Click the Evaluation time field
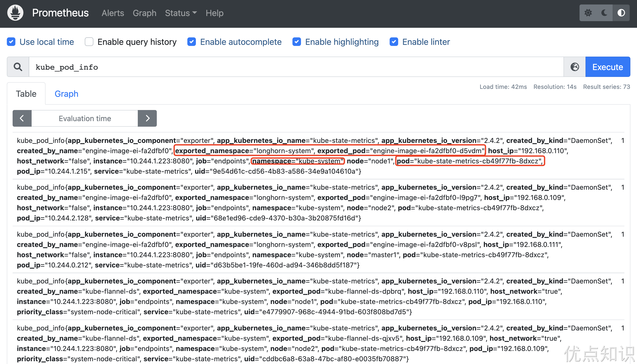This screenshot has height=364, width=637. tap(85, 118)
